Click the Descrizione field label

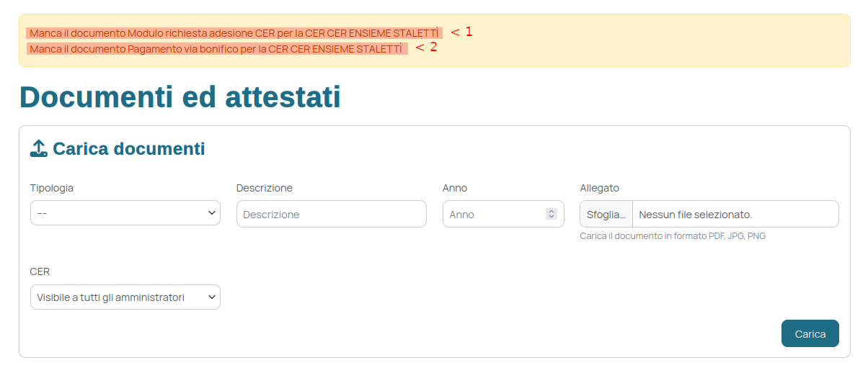coord(265,188)
